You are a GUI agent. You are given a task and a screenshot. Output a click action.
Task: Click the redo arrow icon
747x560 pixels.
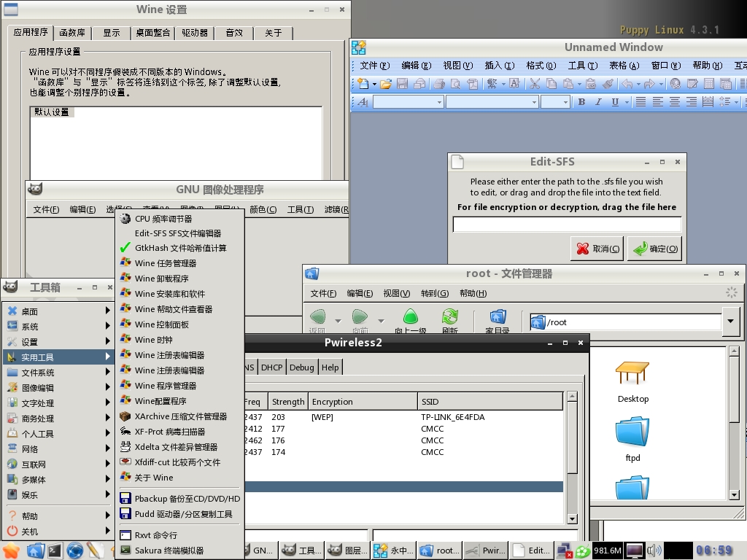coord(649,84)
